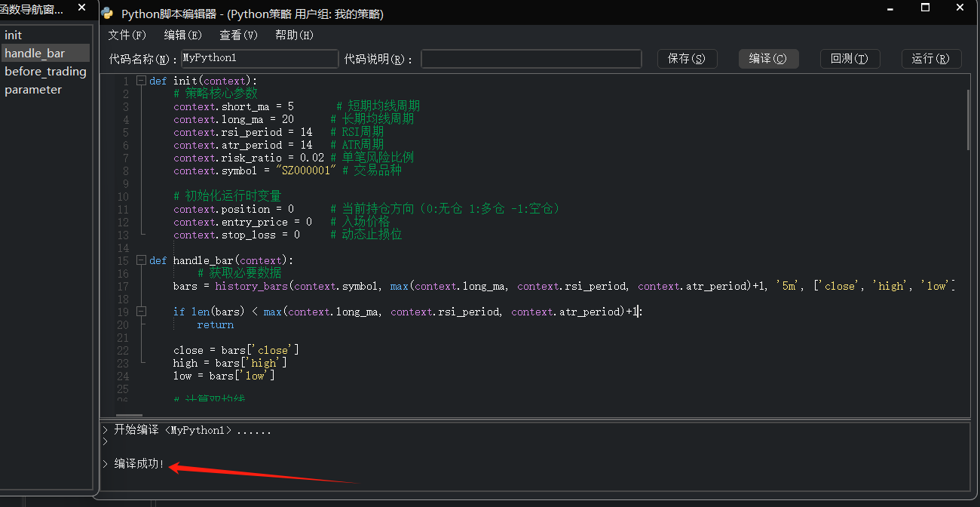
Task: Click the 运行(R) run button
Action: tap(931, 59)
